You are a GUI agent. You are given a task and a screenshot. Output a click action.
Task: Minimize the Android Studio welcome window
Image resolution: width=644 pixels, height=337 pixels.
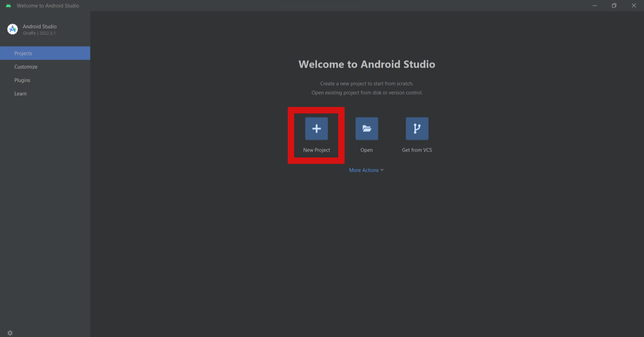(x=595, y=6)
